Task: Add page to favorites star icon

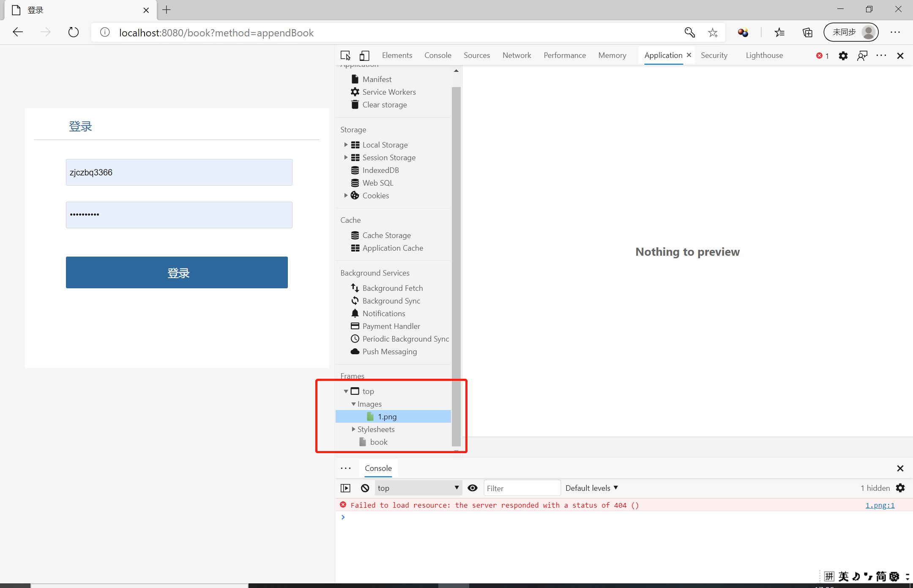Action: [x=713, y=33]
